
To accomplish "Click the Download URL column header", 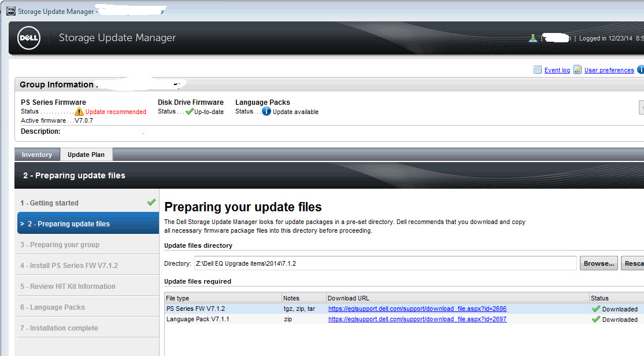I will pos(457,298).
